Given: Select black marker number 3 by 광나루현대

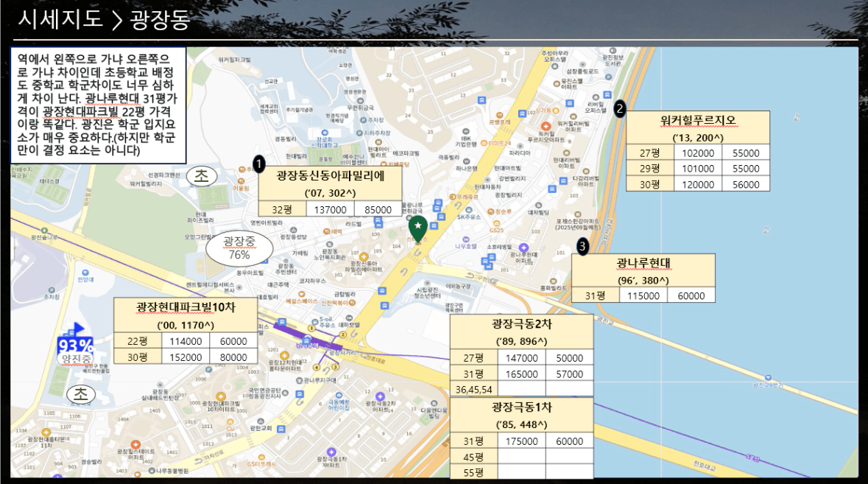Looking at the screenshot, I should [582, 246].
